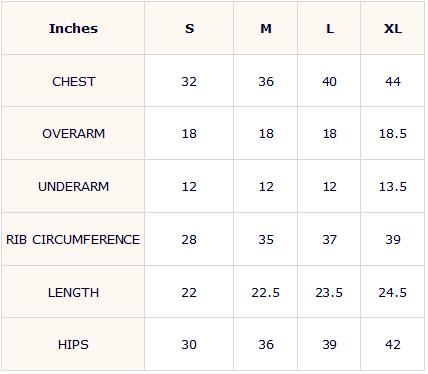The image size is (428, 374).
Task: Click the HIPS row label
Action: (x=73, y=344)
